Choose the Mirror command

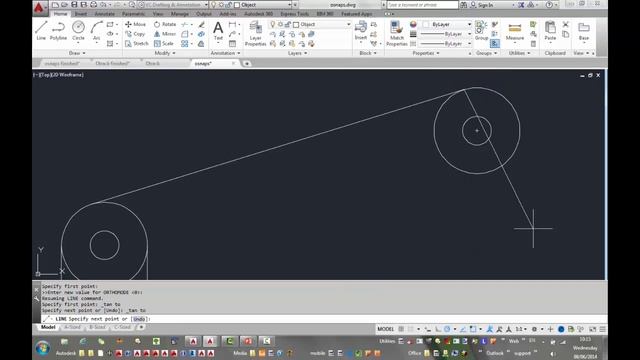165,34
